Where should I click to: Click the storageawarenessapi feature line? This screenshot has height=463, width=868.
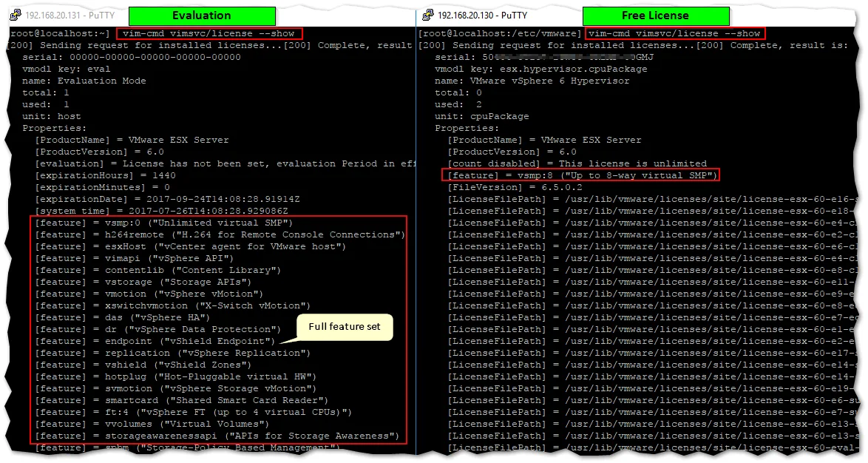click(x=217, y=436)
